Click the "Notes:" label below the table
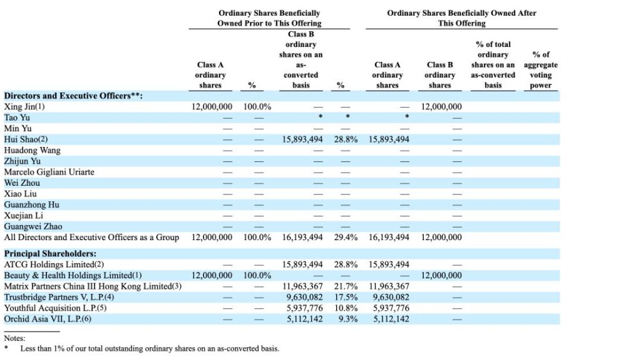Image resolution: width=626 pixels, height=364 pixels. coord(15,338)
